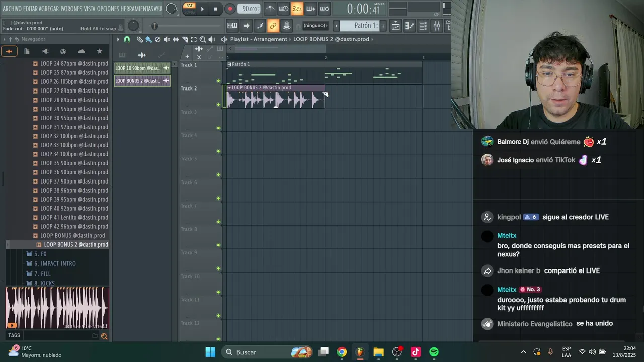644x362 pixels.
Task: Toggle wait for input before playing
Action: click(284, 9)
